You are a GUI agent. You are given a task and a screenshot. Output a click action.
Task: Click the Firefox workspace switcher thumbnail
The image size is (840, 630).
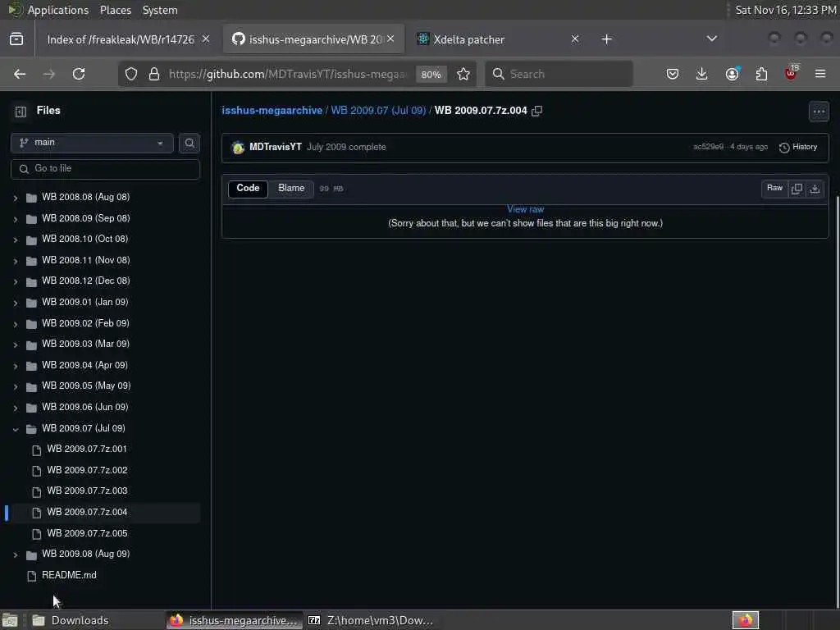pyautogui.click(x=745, y=620)
